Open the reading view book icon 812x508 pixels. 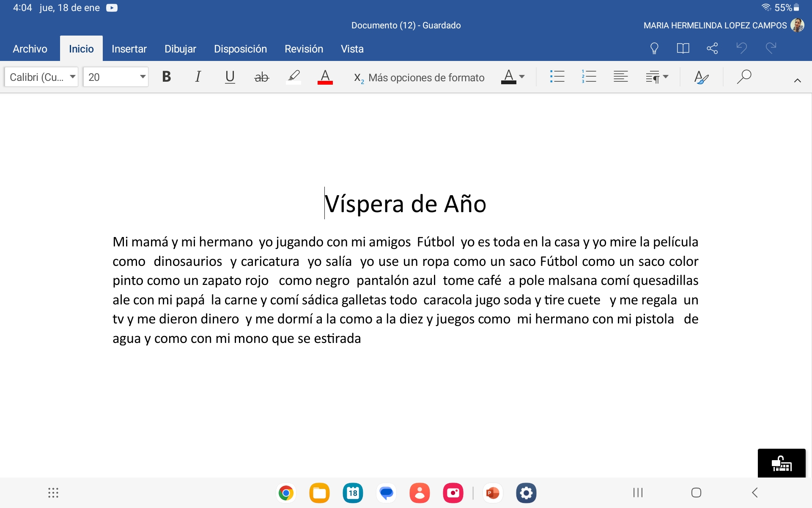tap(683, 48)
